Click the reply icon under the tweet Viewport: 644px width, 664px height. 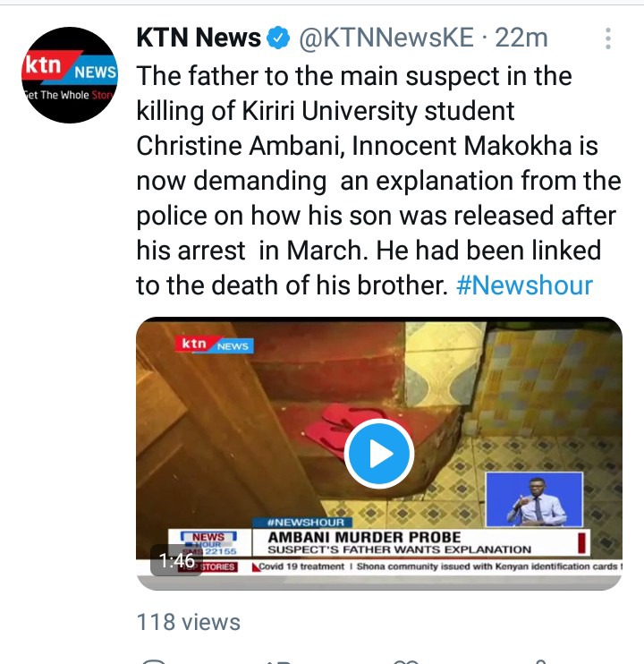tap(153, 661)
